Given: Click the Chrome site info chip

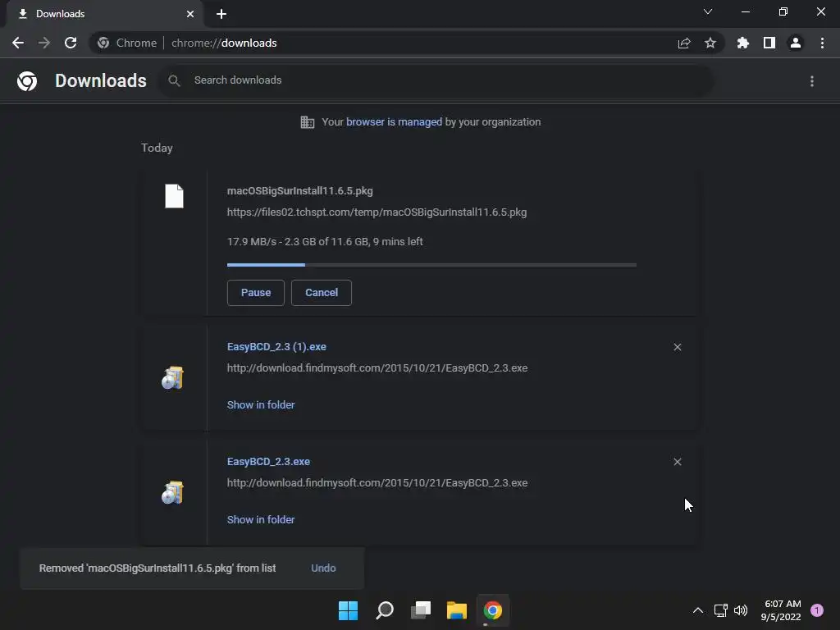Looking at the screenshot, I should (x=127, y=43).
